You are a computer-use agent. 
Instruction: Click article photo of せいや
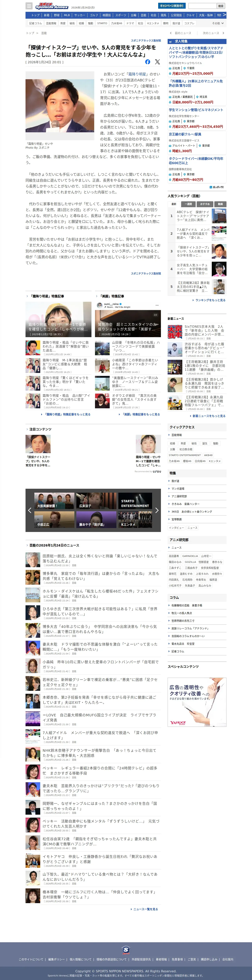coord(60,106)
